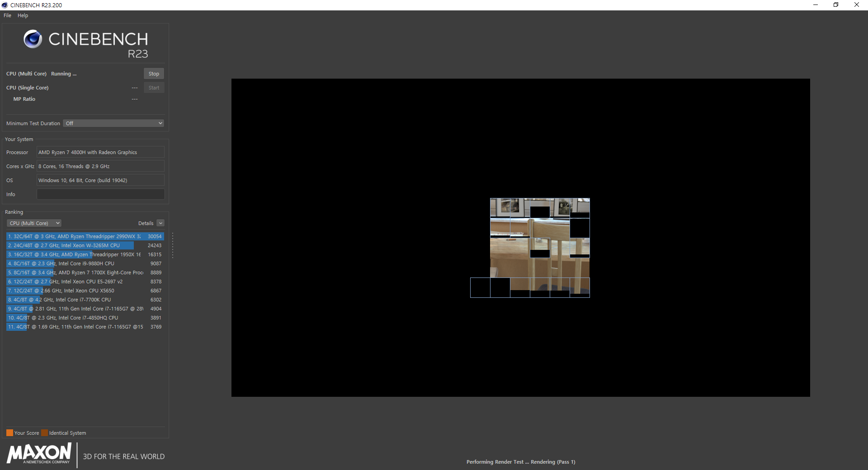Viewport: 868px width, 470px height.
Task: Select the Core i7-7700K ranking row
Action: [85, 300]
